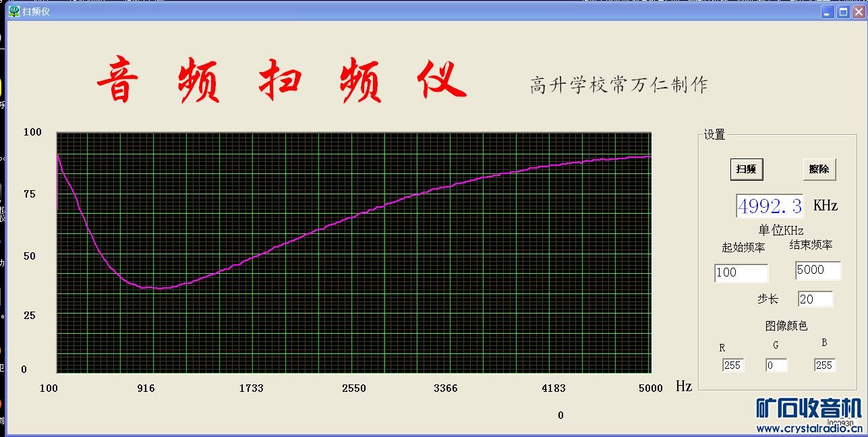Click the 扫频仪 title bar icon
The width and height of the screenshot is (868, 437).
tap(13, 11)
